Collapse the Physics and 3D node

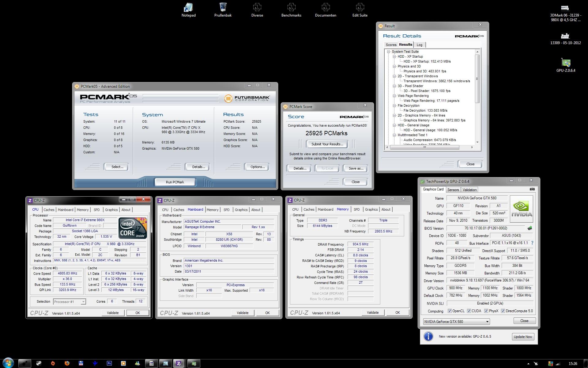pos(394,67)
